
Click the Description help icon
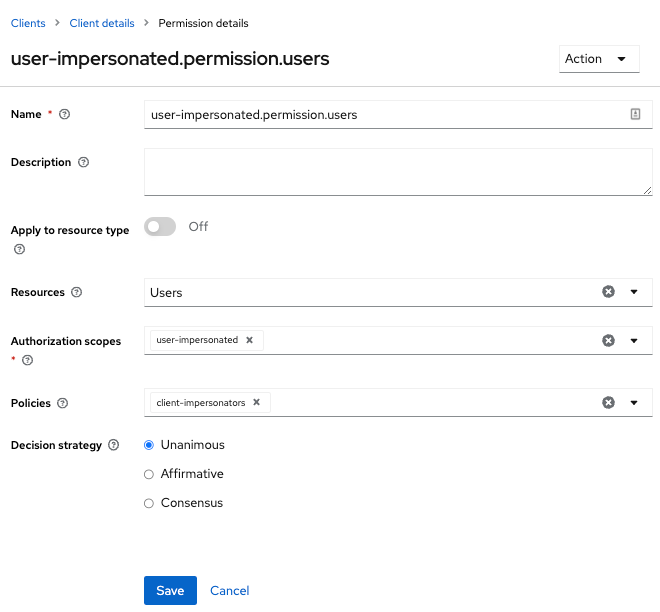[x=83, y=163]
